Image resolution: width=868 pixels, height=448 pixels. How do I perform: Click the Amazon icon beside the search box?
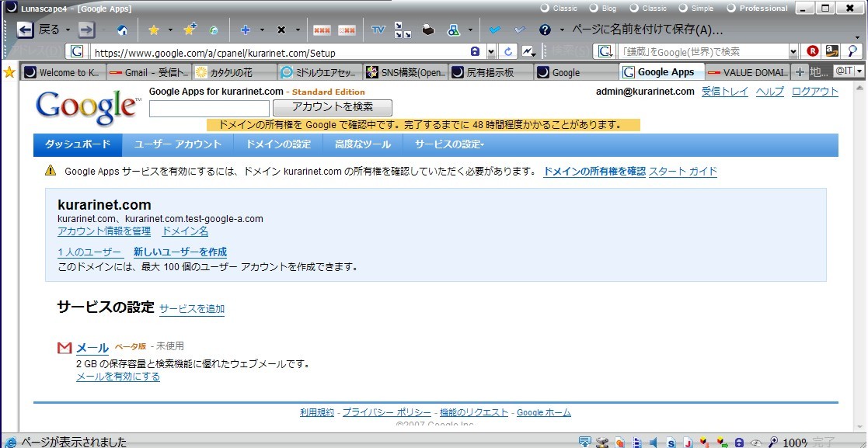(x=832, y=51)
